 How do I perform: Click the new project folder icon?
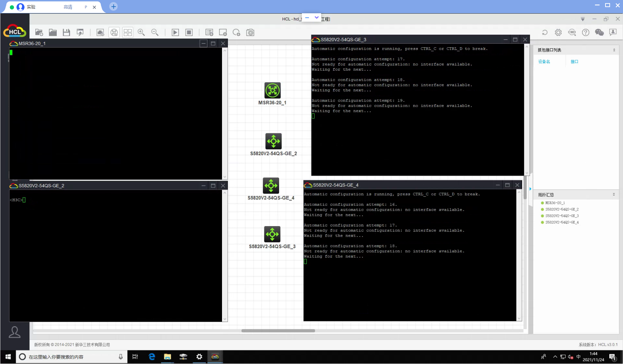tap(39, 33)
